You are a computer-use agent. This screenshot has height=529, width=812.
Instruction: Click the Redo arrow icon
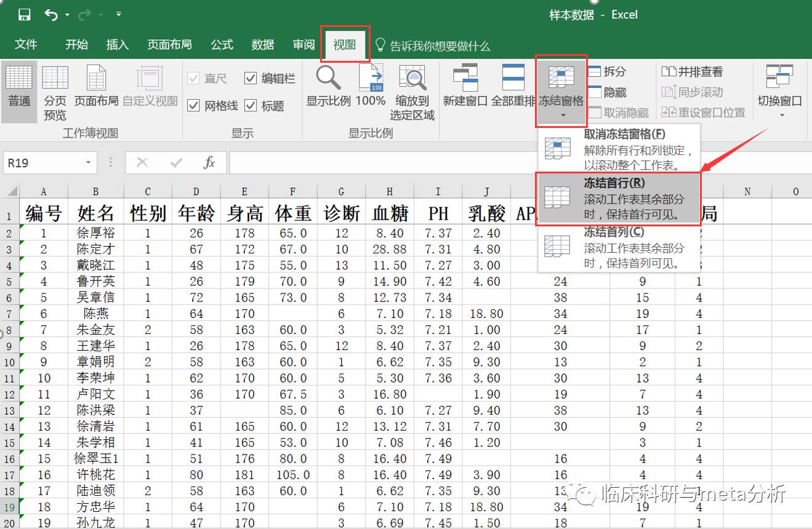coord(86,14)
